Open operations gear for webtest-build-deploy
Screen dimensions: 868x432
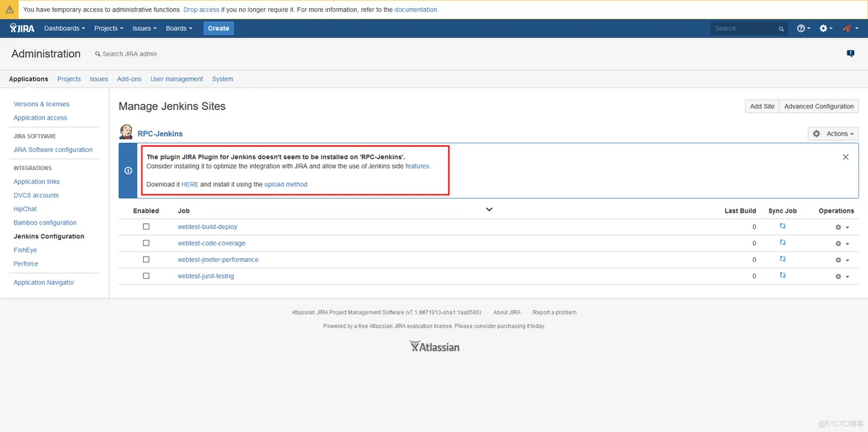(842, 227)
